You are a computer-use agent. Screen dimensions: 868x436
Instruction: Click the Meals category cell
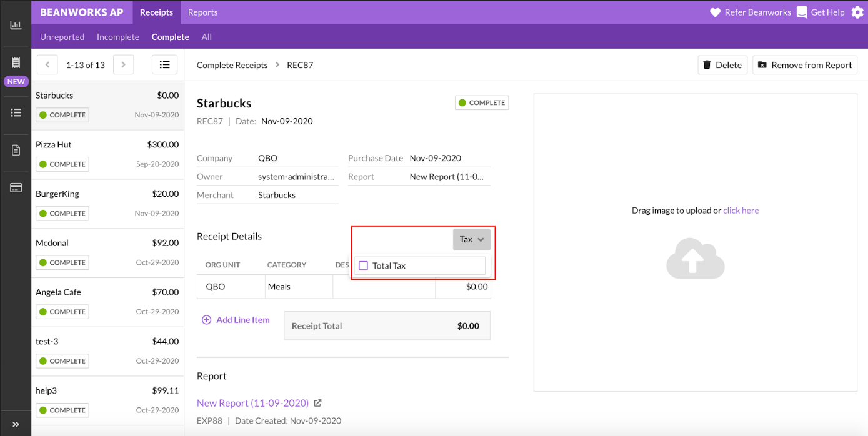tap(299, 287)
